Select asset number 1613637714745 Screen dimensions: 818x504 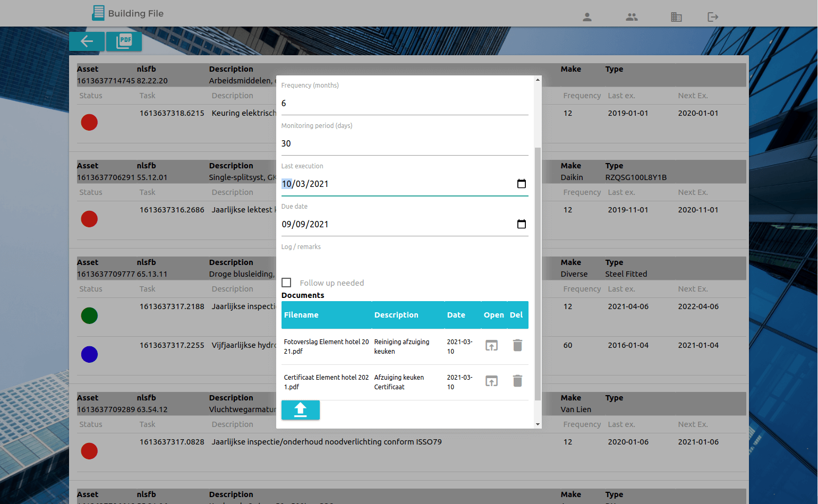106,81
